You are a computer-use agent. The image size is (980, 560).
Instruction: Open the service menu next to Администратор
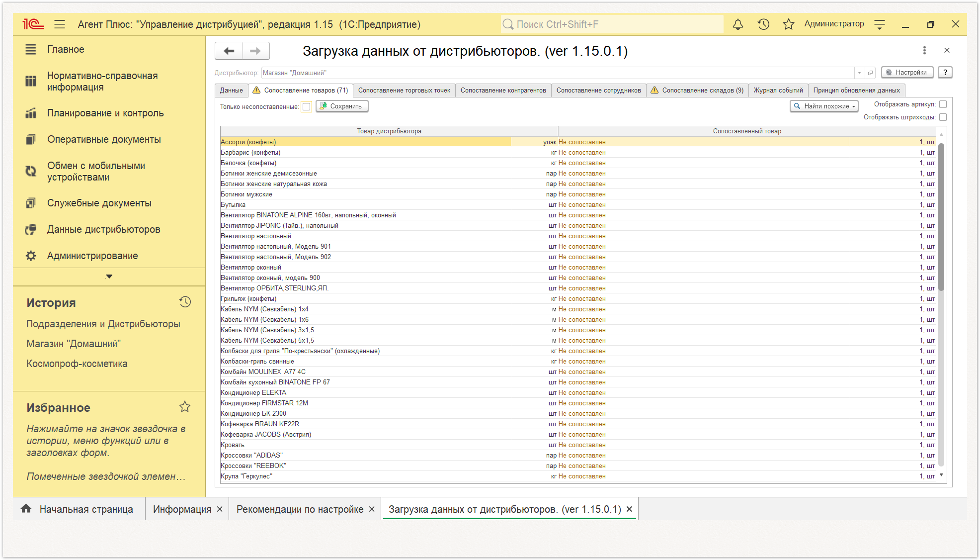(x=880, y=24)
